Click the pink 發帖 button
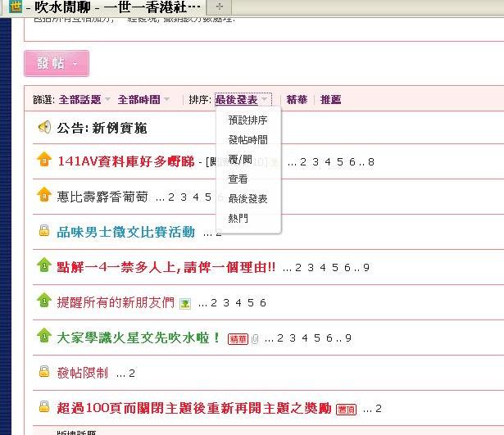This screenshot has height=435, width=504. pos(56,63)
